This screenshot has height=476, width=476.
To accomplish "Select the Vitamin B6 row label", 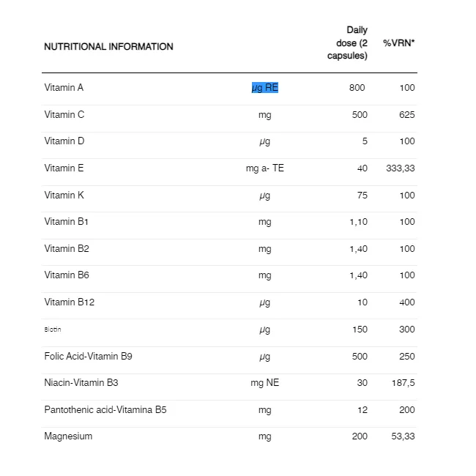I will [67, 275].
